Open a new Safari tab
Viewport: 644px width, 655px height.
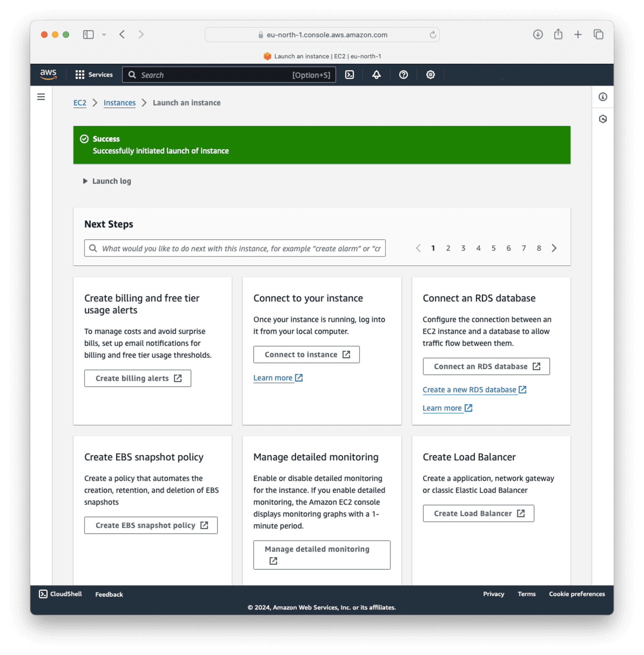[x=578, y=35]
